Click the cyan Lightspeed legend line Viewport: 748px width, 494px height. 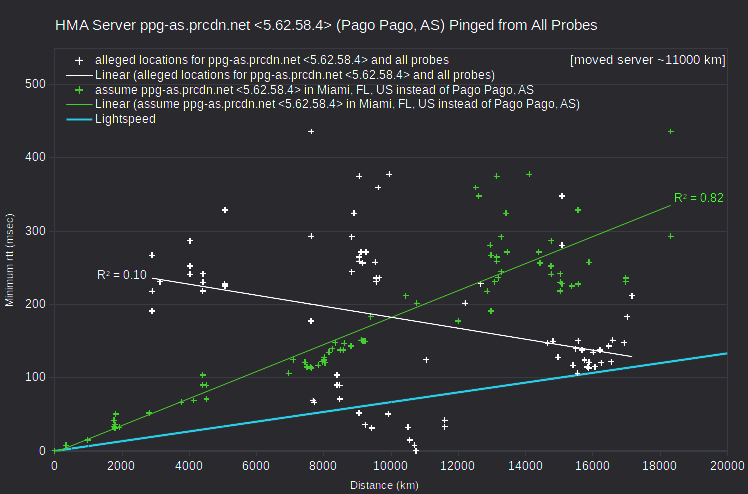(79, 119)
